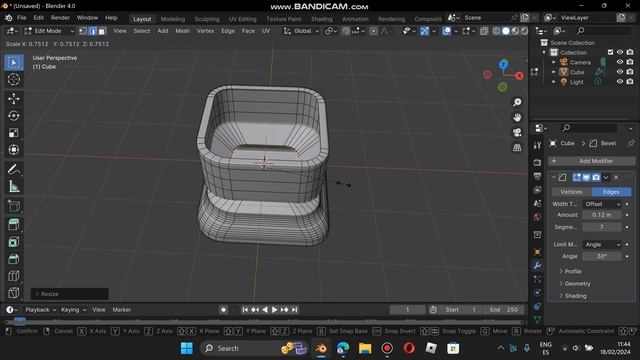Screen dimensions: 640x360
Task: Select the Inset Faces tool
Action: pyautogui.click(x=13, y=242)
